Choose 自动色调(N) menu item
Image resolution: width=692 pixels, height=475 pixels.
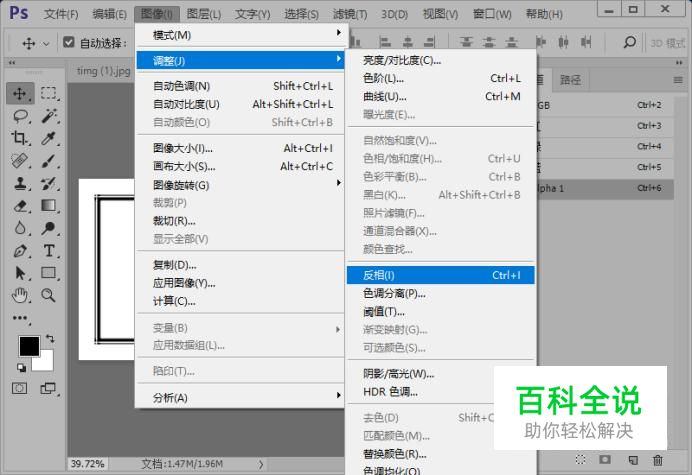click(241, 86)
